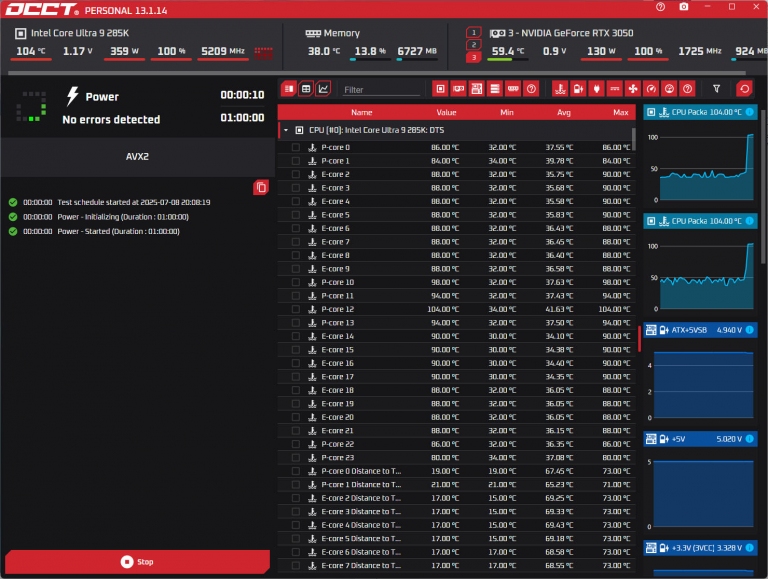Toggle the frequency gauge sensor filter
Viewport: 768px width, 579px height.
[x=650, y=89]
